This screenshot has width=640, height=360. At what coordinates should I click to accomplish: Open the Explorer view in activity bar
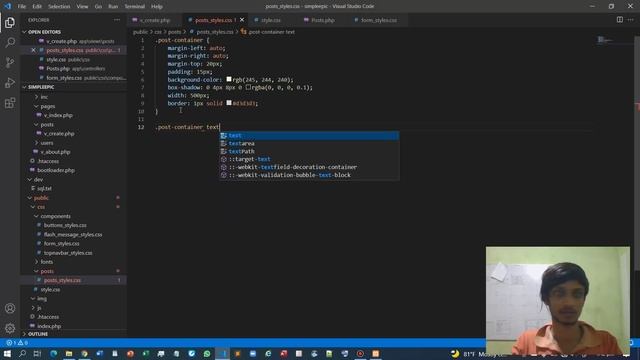point(10,22)
